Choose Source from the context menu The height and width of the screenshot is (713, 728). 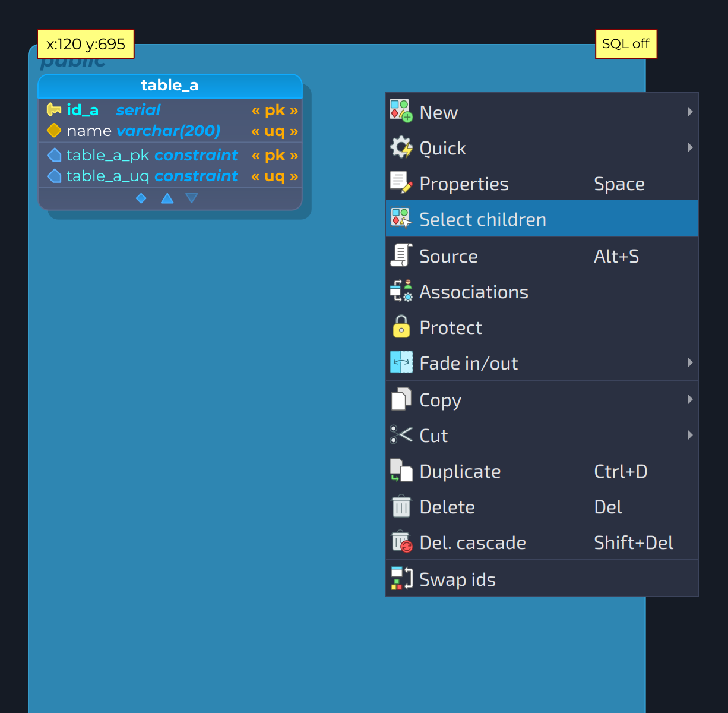coord(542,255)
